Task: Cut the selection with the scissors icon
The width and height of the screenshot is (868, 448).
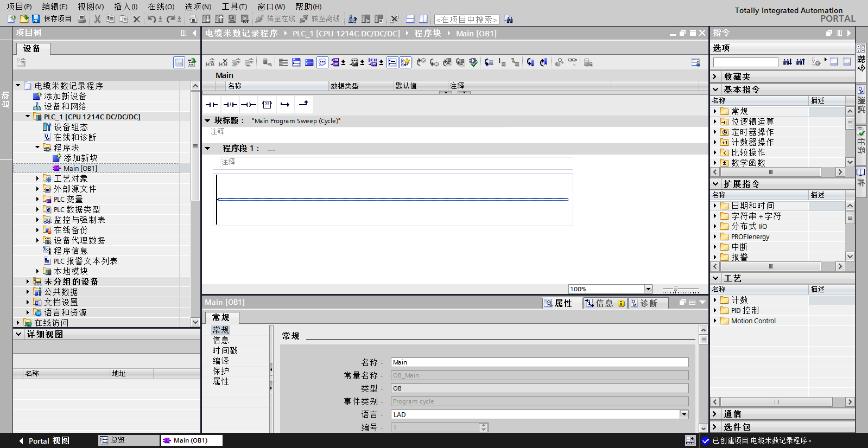Action: pos(98,19)
